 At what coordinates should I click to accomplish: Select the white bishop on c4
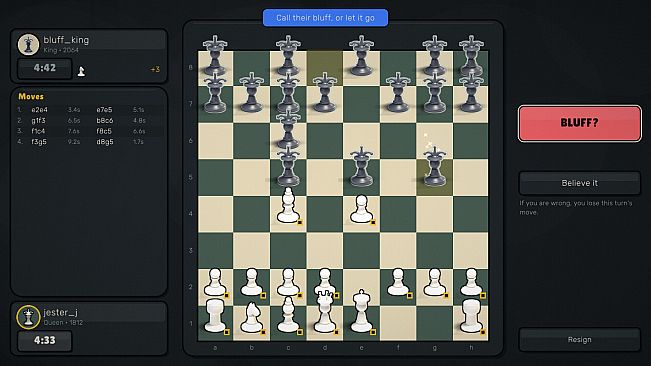pyautogui.click(x=288, y=206)
